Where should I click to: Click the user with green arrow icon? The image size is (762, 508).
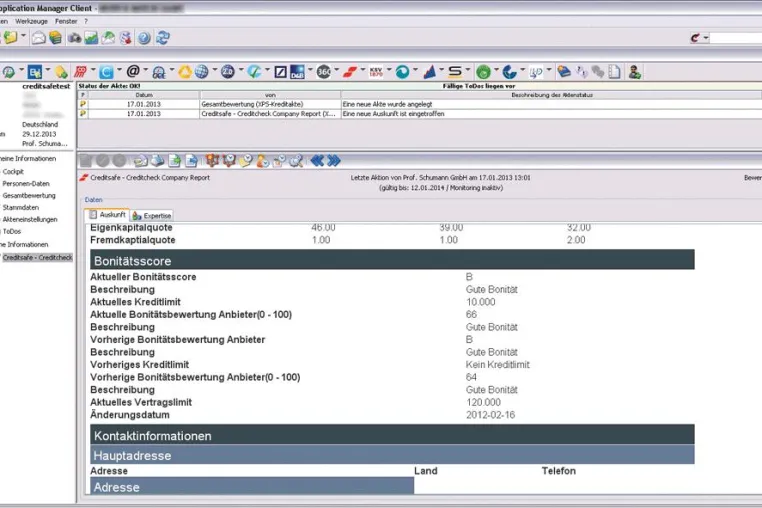(x=634, y=72)
